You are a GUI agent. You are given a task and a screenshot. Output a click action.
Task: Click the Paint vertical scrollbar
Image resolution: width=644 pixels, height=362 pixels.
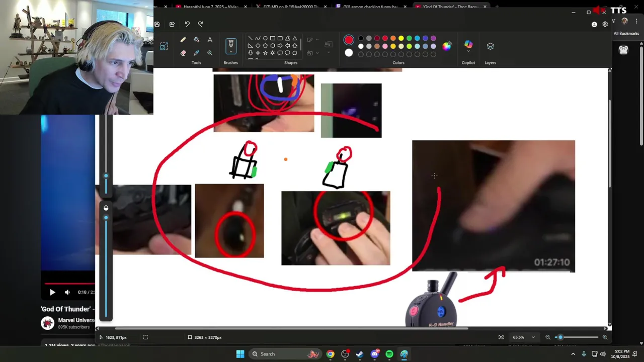[x=610, y=144]
